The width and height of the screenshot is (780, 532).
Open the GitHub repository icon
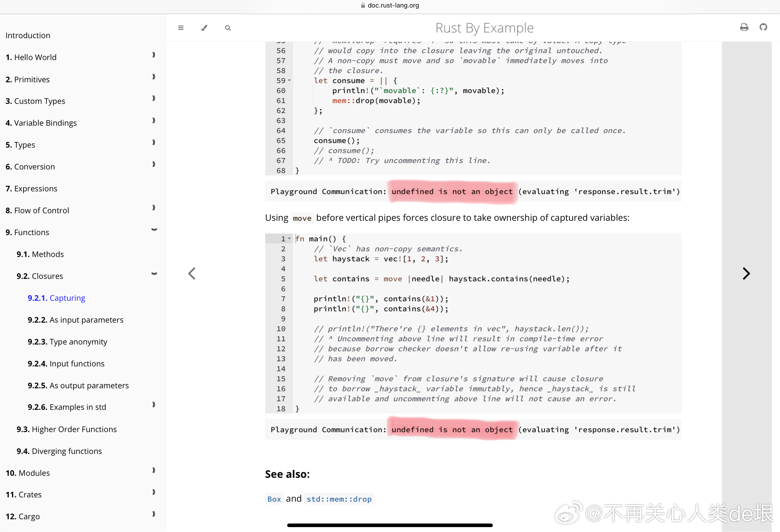click(x=763, y=27)
